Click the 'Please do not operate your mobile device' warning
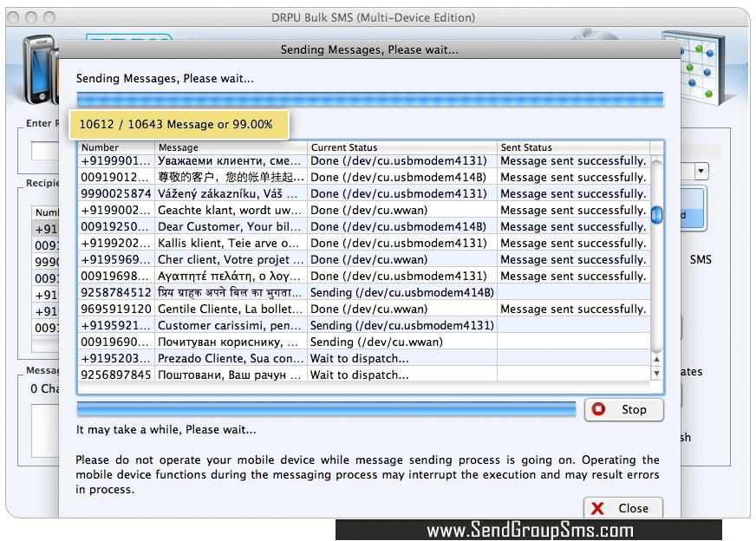756x541 pixels. click(x=368, y=474)
